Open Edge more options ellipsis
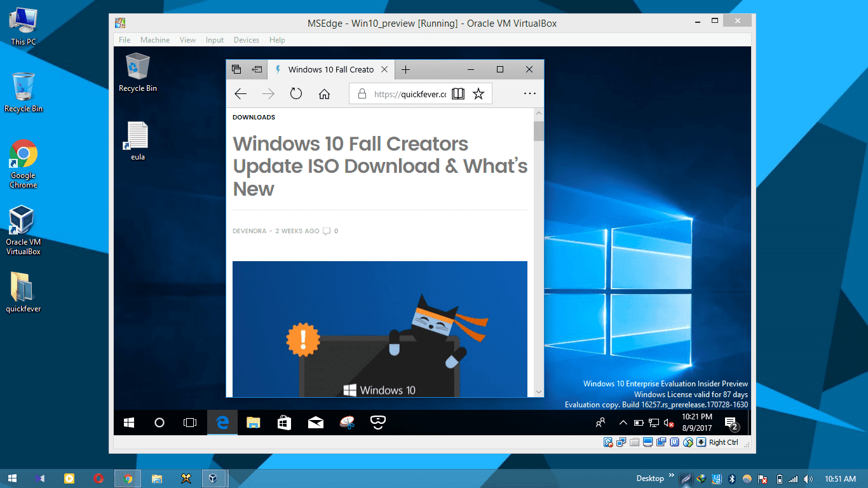The width and height of the screenshot is (868, 488). coord(530,94)
